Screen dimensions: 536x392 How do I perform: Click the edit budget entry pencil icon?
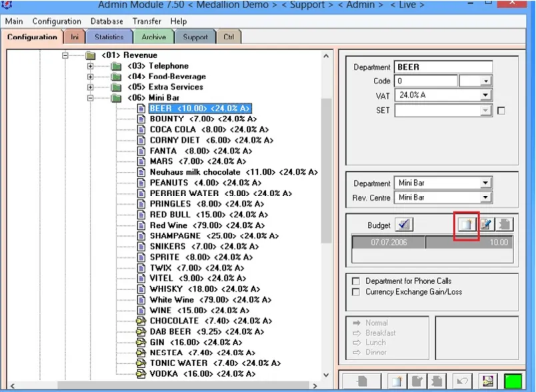pos(486,225)
